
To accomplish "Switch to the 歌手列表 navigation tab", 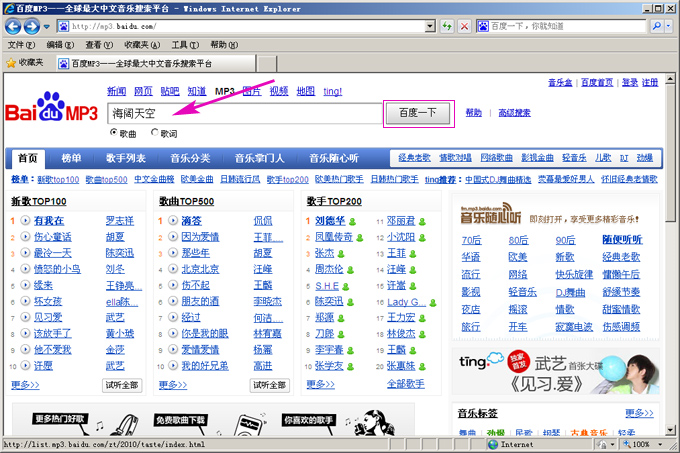I will pos(126,158).
